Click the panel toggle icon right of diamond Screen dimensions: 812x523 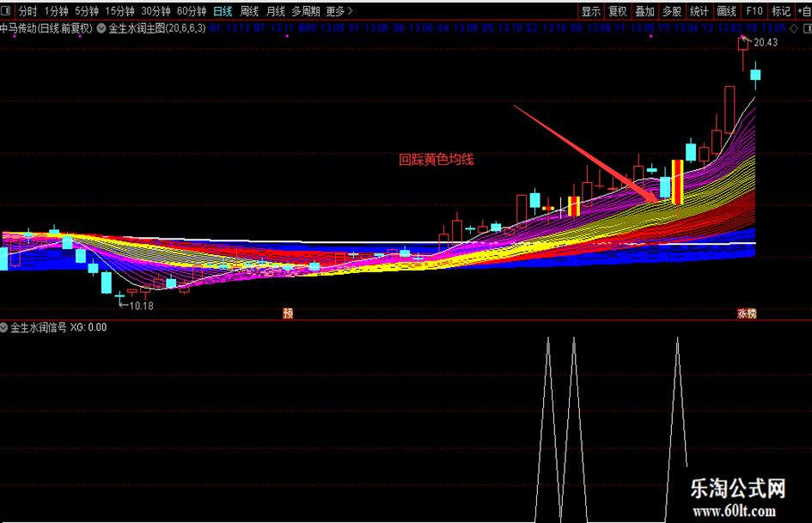coord(806,29)
